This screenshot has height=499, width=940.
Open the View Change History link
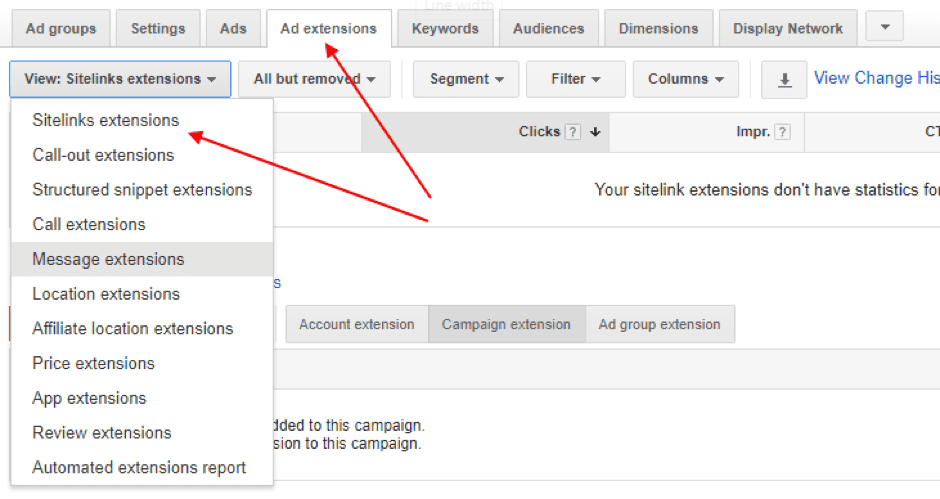pyautogui.click(x=875, y=78)
